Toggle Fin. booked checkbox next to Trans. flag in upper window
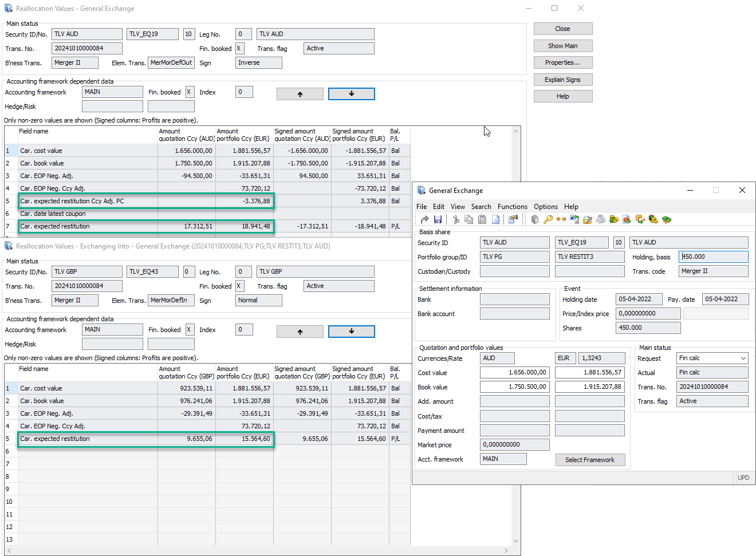The width and height of the screenshot is (756, 556). (239, 48)
